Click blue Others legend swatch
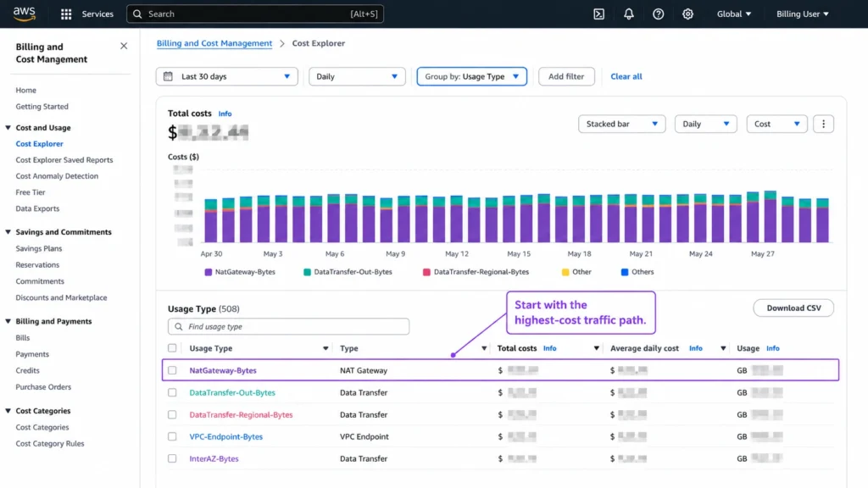 [625, 272]
